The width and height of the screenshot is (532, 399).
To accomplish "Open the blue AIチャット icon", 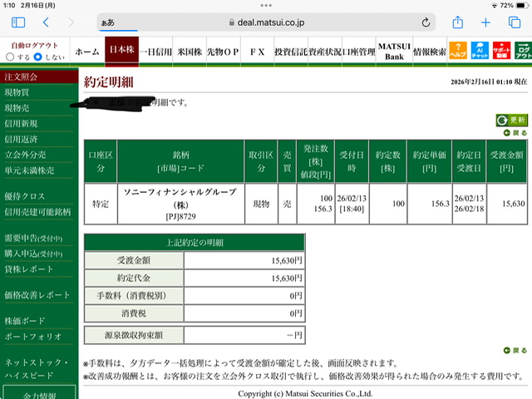I will tap(480, 50).
